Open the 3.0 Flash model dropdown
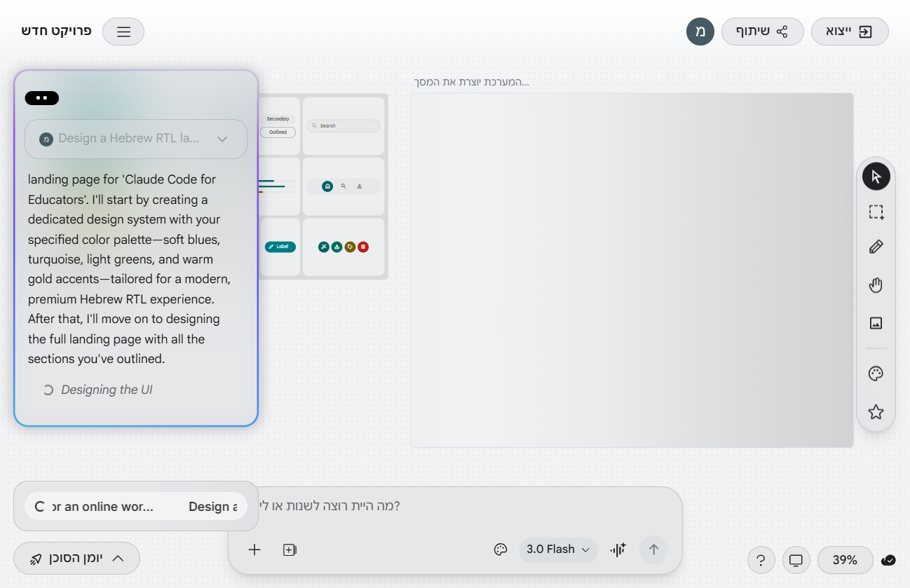 click(558, 549)
